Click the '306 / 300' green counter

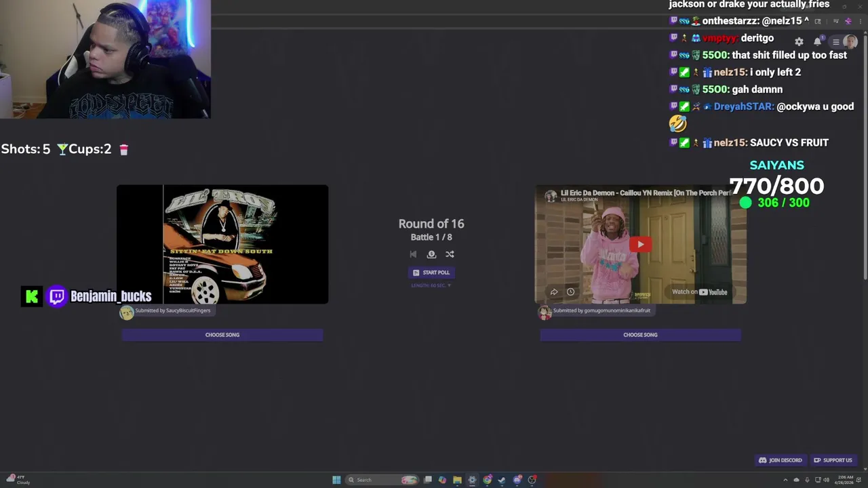(783, 203)
